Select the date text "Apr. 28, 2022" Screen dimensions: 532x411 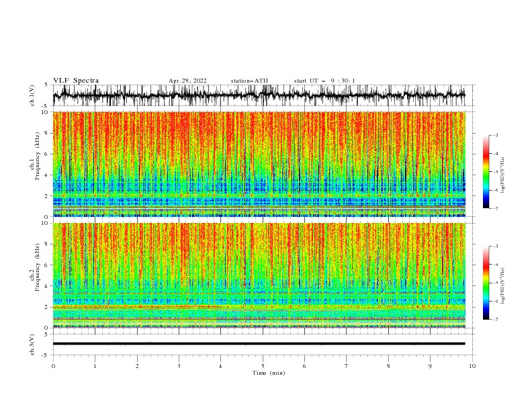tap(187, 81)
